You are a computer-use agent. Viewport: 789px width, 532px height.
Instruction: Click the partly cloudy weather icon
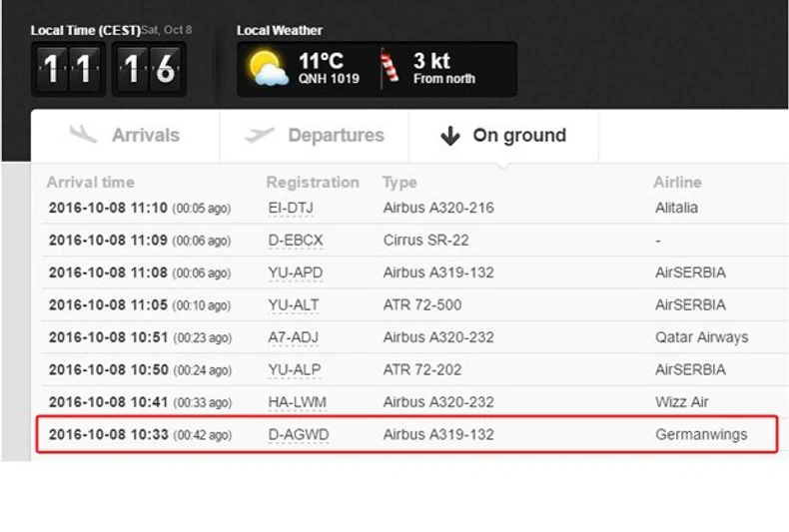(x=269, y=69)
